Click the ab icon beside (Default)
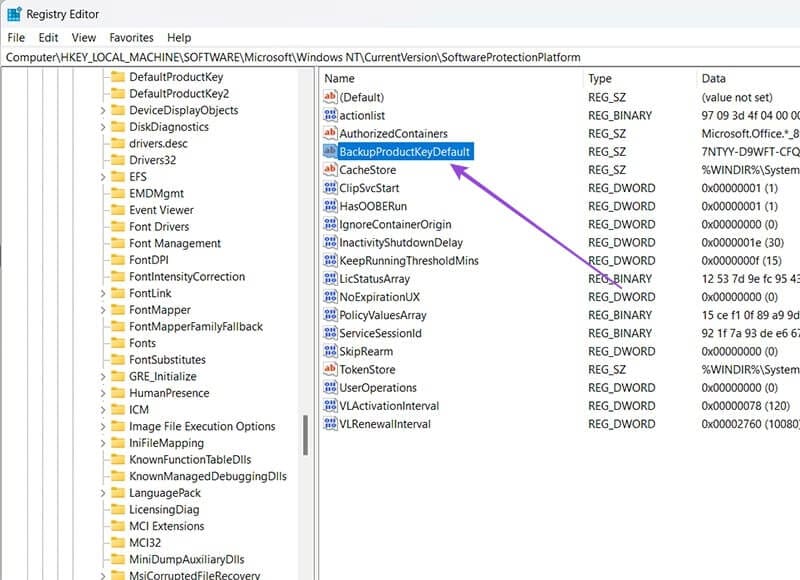Viewport: 800px width, 580px height. pos(332,97)
